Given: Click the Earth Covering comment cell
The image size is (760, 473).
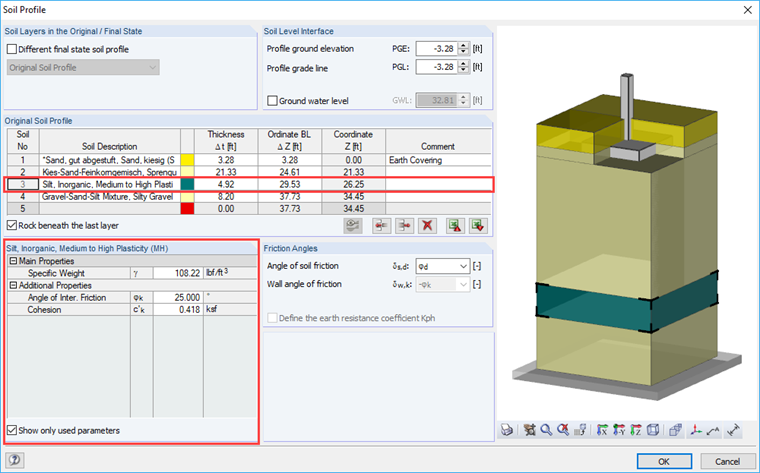Looking at the screenshot, I should pyautogui.click(x=438, y=160).
